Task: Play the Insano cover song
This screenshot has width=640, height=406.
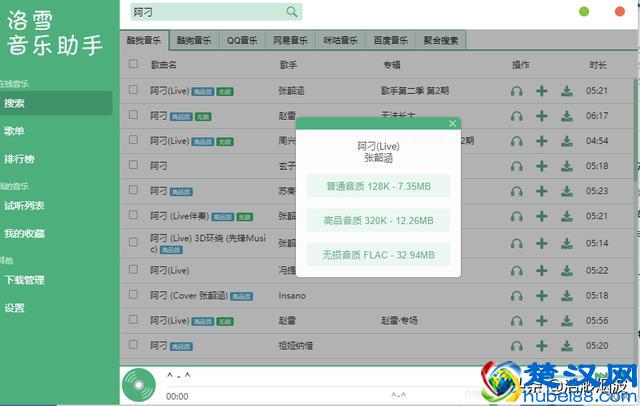Action: pyautogui.click(x=517, y=296)
